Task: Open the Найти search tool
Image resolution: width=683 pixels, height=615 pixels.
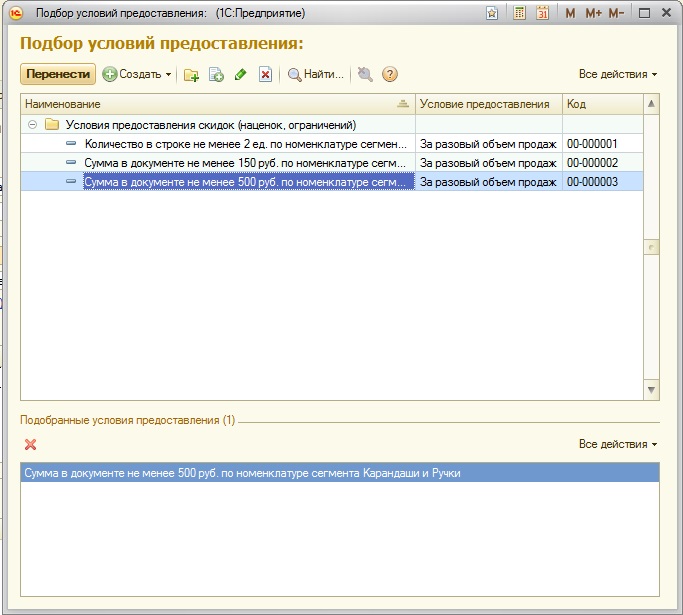Action: 315,74
